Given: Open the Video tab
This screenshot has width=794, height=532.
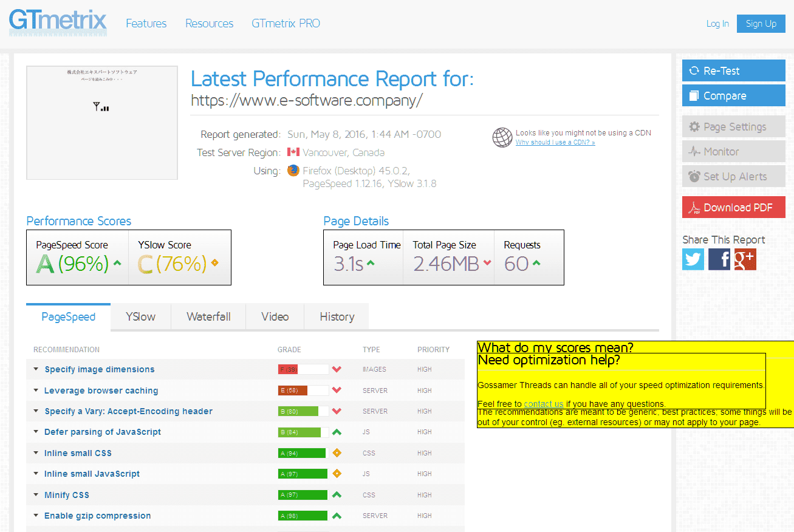Looking at the screenshot, I should tap(275, 316).
